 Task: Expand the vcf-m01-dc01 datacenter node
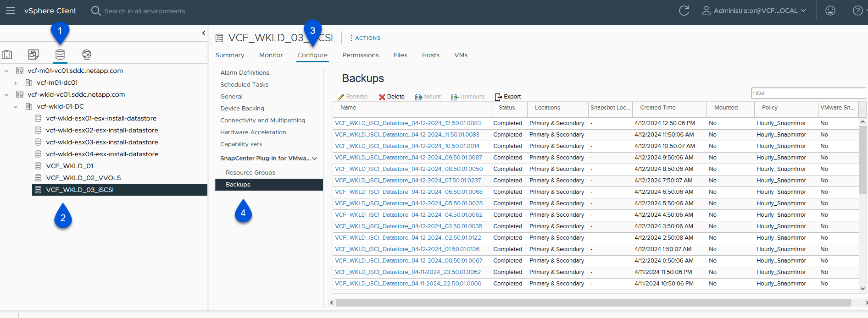coord(16,83)
